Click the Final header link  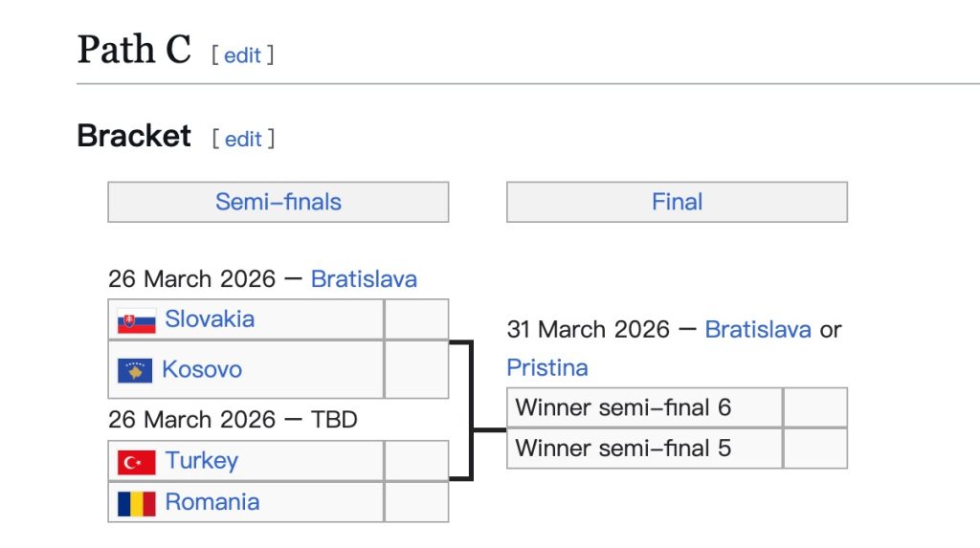click(x=677, y=202)
